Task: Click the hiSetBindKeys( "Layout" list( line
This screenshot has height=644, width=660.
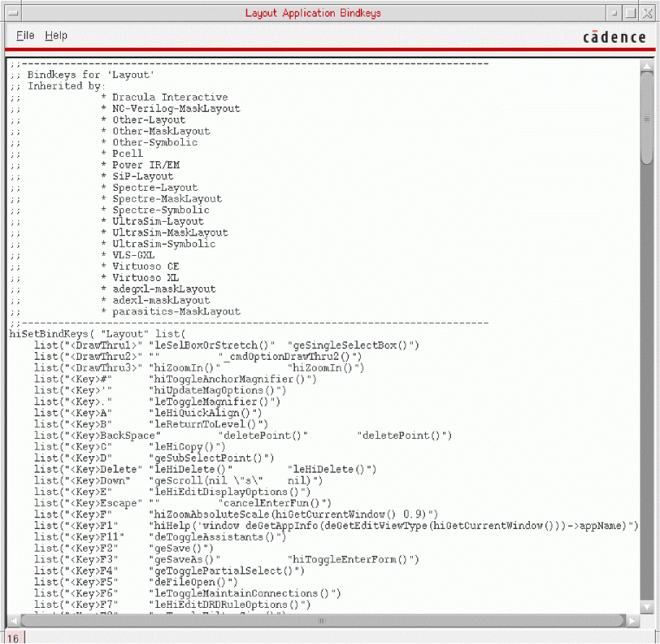Action: tap(98, 334)
